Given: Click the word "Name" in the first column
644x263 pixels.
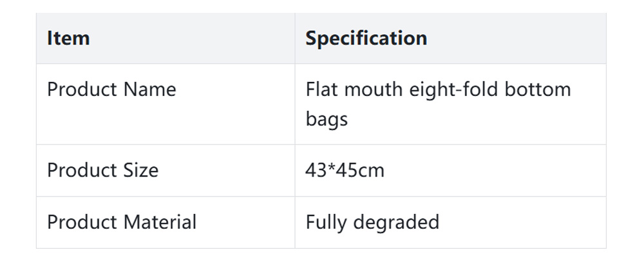Looking at the screenshot, I should pyautogui.click(x=149, y=89).
